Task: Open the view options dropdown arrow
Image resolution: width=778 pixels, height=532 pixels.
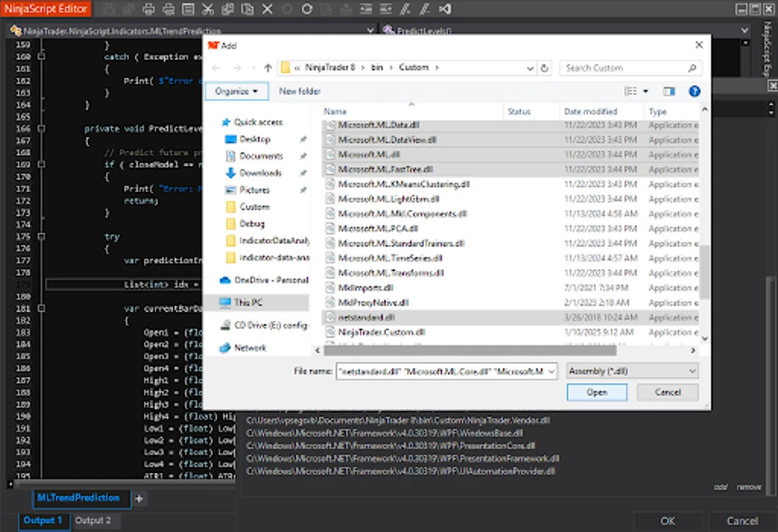Action: coord(646,91)
